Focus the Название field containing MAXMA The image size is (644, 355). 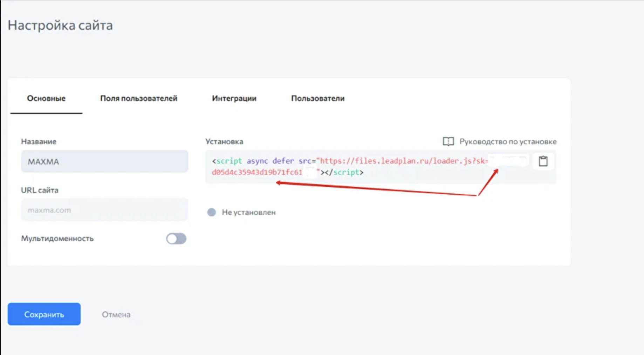coord(104,161)
